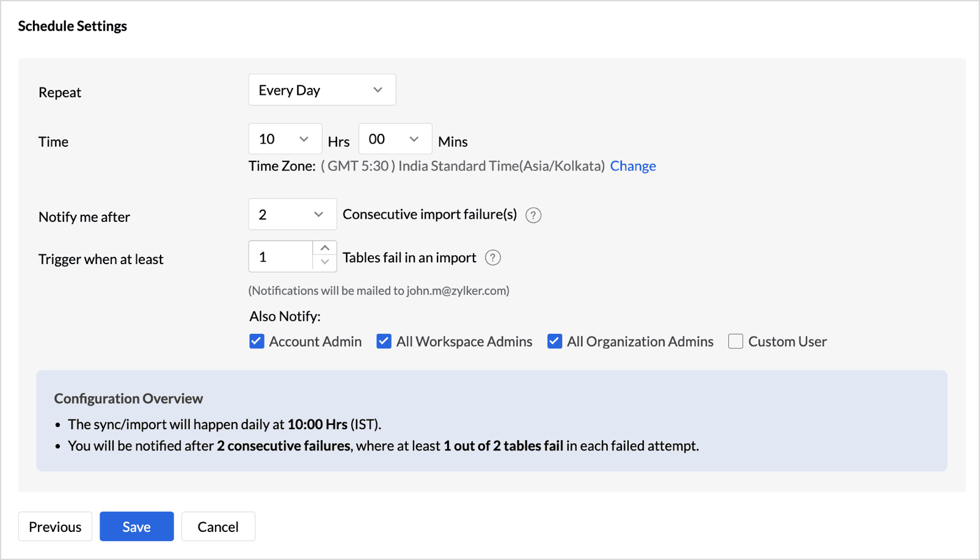Click the Cancel button
The height and width of the screenshot is (560, 980).
coord(218,527)
